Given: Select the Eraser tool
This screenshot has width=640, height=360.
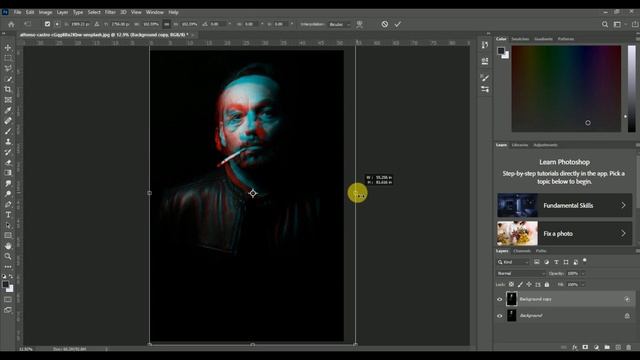Looking at the screenshot, I should click(x=8, y=163).
